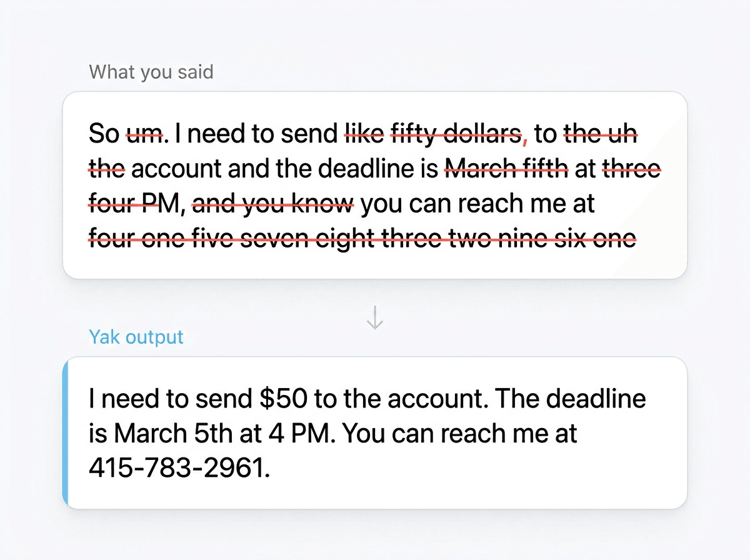This screenshot has width=750, height=560.
Task: Click the struck-through word "um"
Action: (x=144, y=133)
